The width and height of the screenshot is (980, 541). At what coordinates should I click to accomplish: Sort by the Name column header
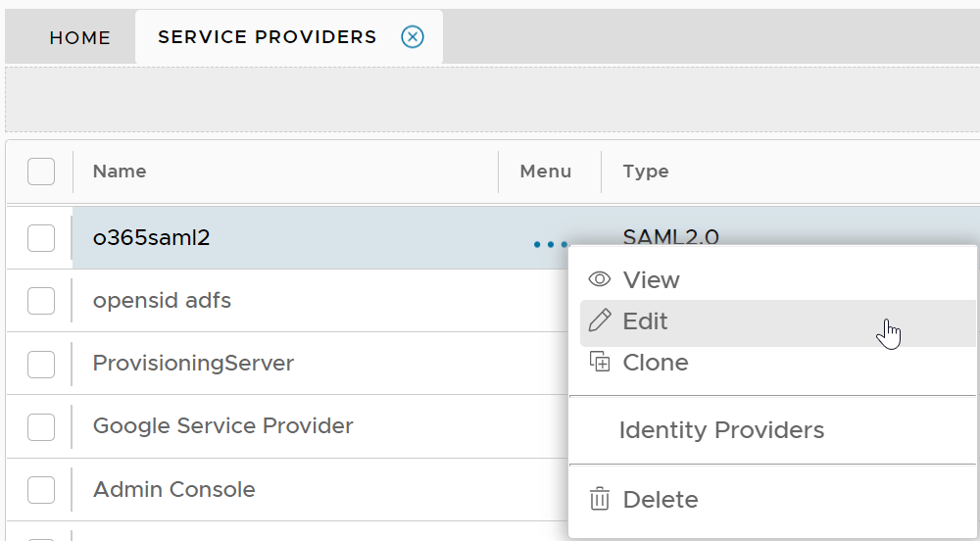[120, 172]
